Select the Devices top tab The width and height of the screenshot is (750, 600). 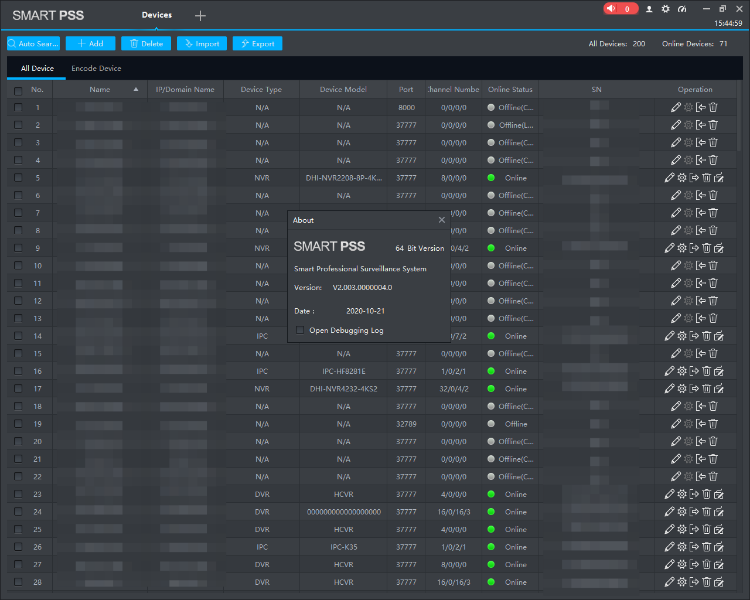pos(156,15)
